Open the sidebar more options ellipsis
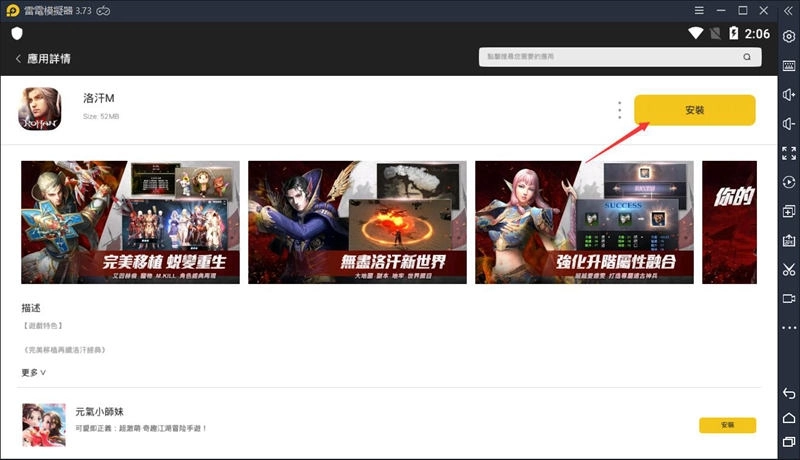 [x=789, y=327]
